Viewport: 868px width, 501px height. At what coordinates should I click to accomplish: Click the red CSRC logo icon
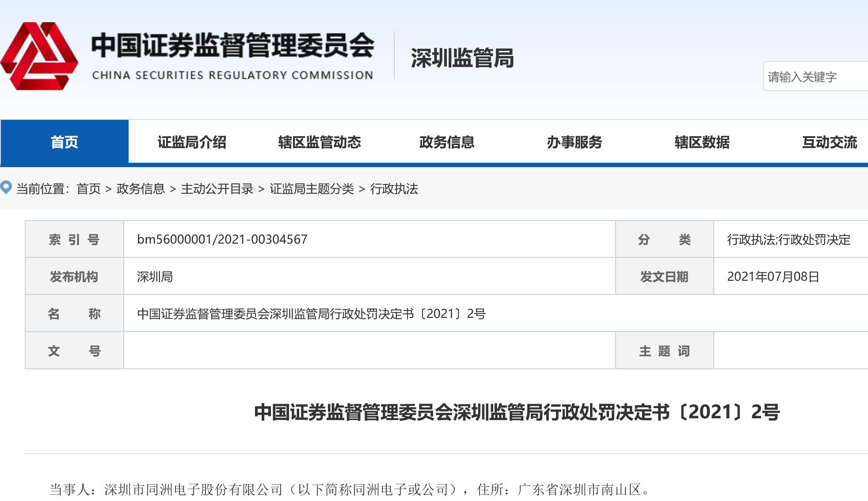[39, 56]
